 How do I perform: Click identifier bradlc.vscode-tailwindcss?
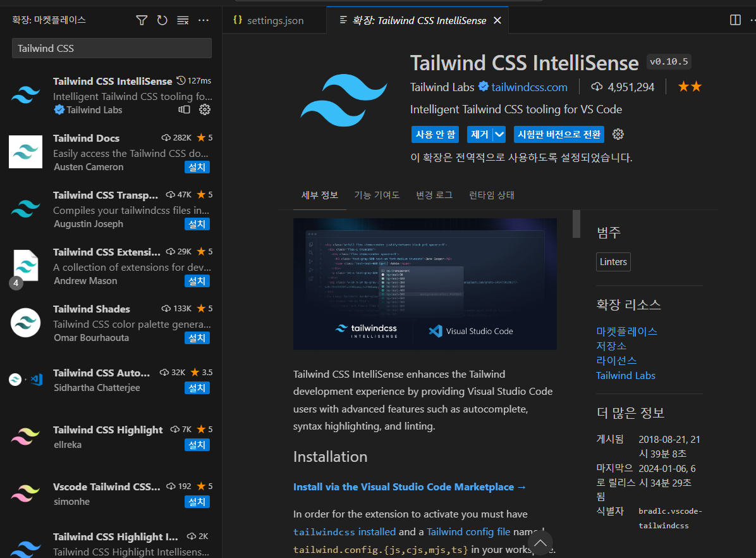click(670, 518)
